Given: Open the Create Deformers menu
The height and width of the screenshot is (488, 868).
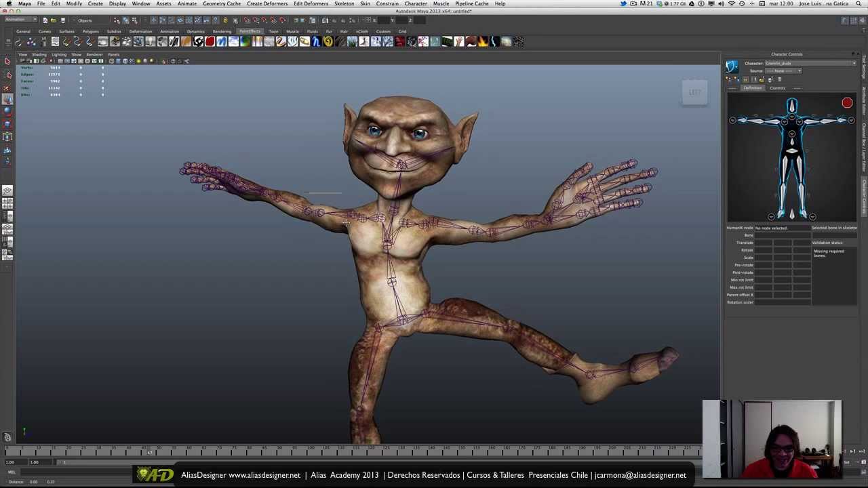Looking at the screenshot, I should click(267, 3).
